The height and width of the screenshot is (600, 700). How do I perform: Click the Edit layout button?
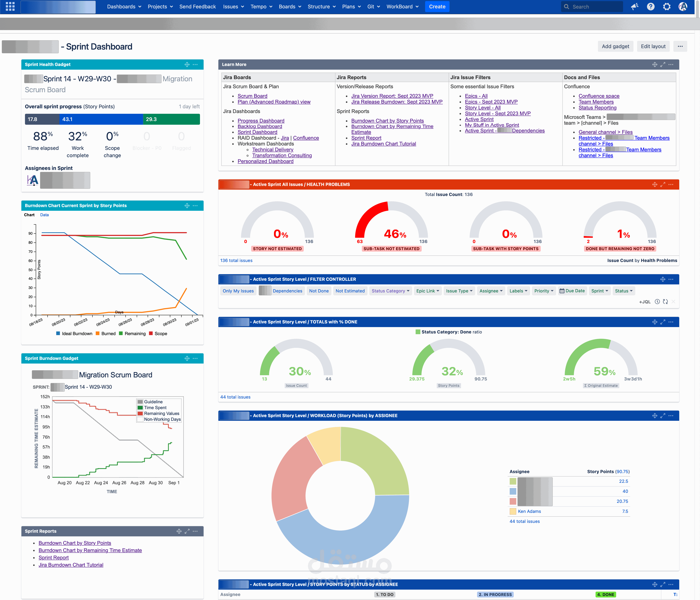tap(653, 46)
